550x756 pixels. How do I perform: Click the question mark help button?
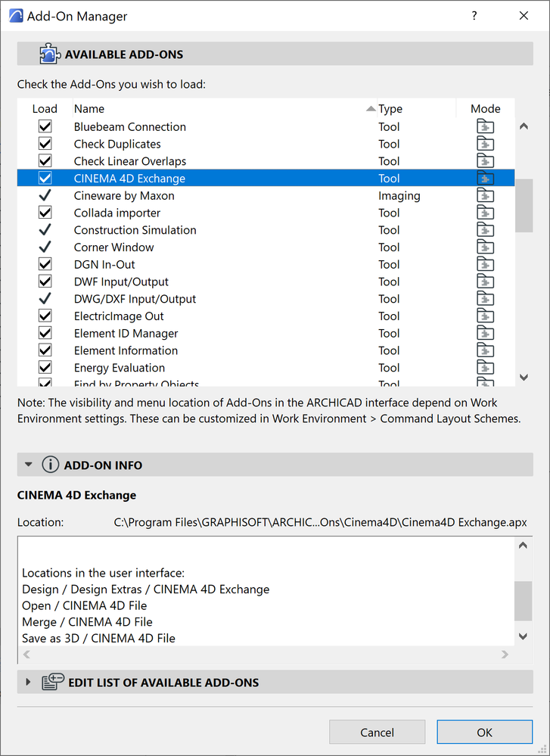(475, 16)
